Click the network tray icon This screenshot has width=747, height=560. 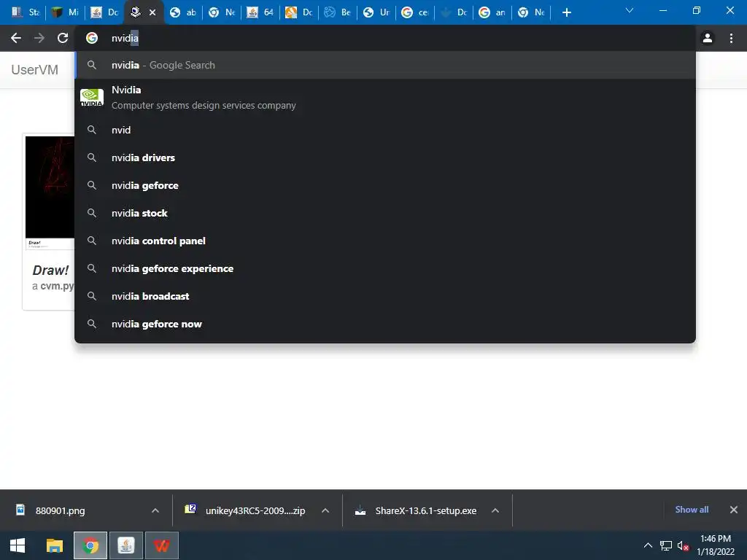[665, 545]
